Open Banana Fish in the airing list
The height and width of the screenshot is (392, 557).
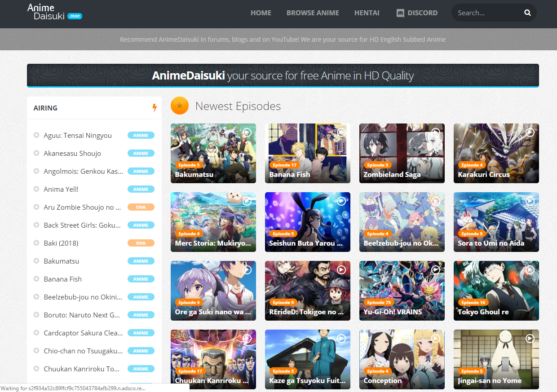click(x=63, y=279)
